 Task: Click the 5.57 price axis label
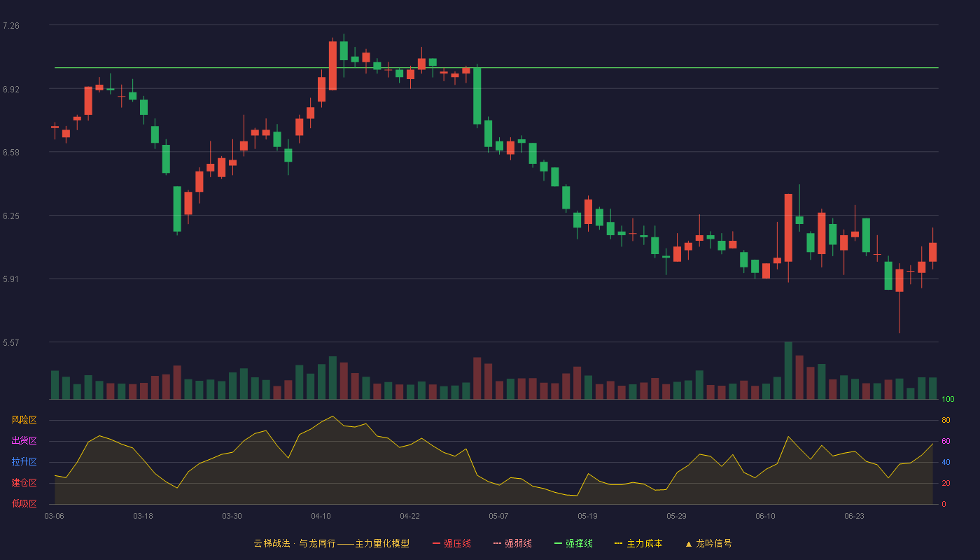pos(11,343)
